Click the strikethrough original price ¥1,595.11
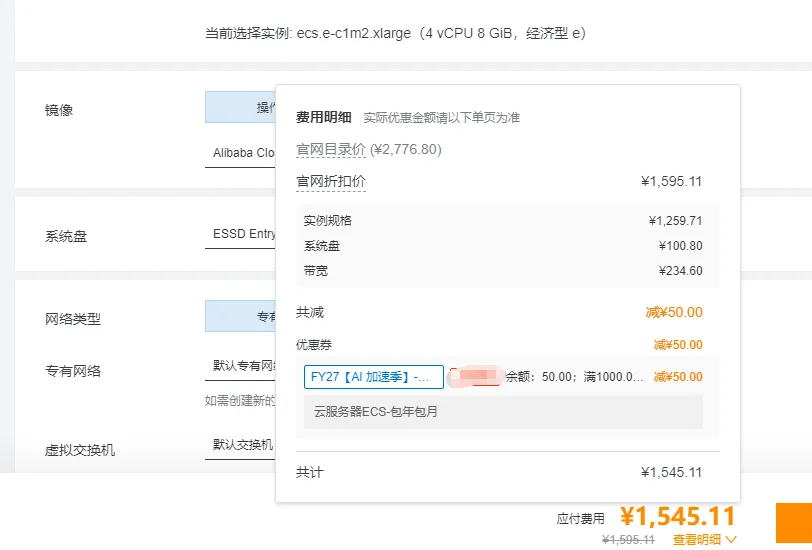The width and height of the screenshot is (812, 550). (x=629, y=540)
